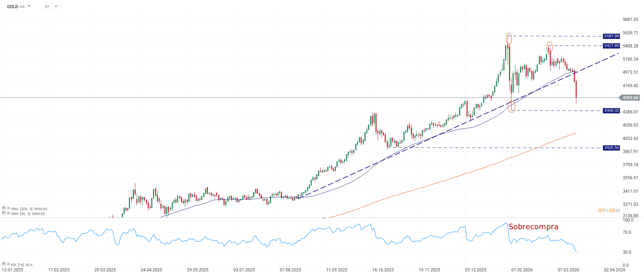This screenshot has height=276, width=644.
Task: Remove the SMA 200 indicator
Action: coord(8,208)
